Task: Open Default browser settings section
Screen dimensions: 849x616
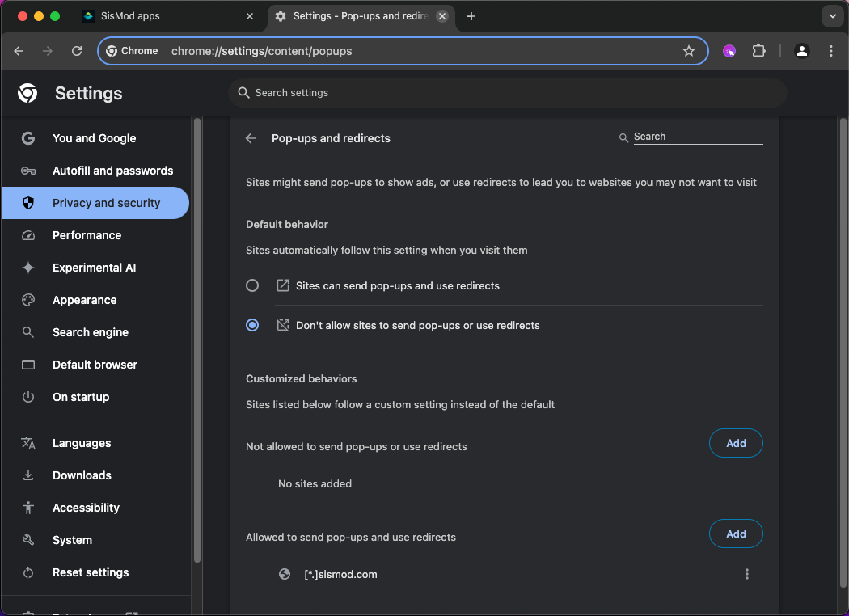Action: coord(95,365)
